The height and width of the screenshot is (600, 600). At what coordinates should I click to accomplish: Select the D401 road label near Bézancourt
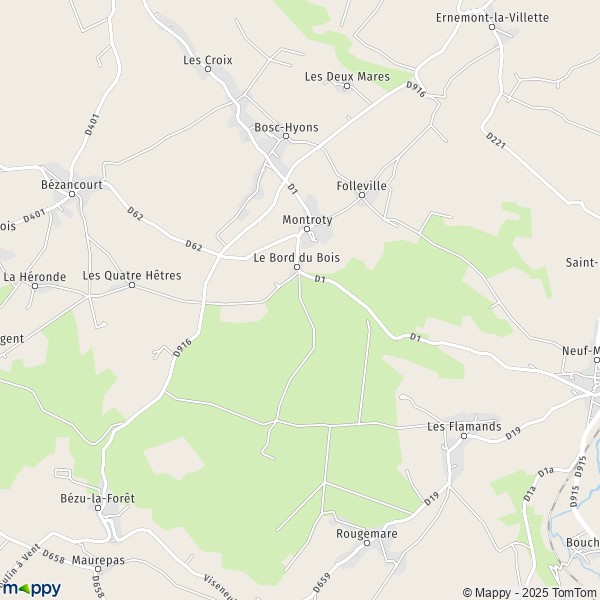click(34, 216)
